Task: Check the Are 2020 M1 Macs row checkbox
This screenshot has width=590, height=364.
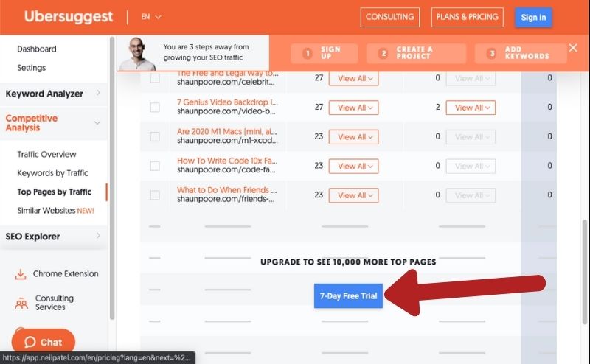Action: pyautogui.click(x=155, y=137)
